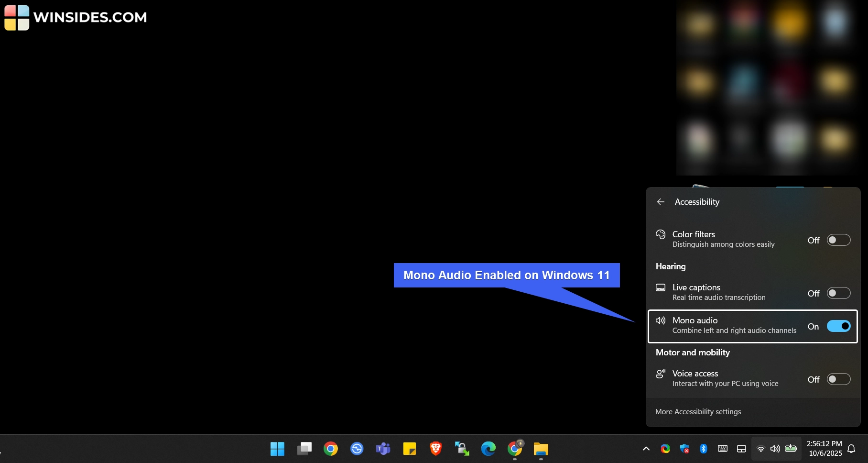Screen dimensions: 868x463
Task: Launch Brave browser from the taskbar
Action: [x=435, y=449]
